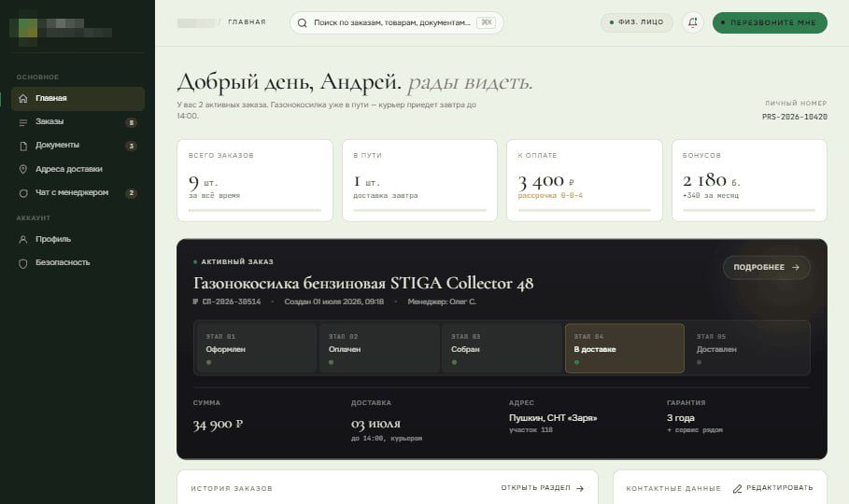Image resolution: width=849 pixels, height=504 pixels.
Task: Click the arrow icon on Подробнее
Action: 796,268
